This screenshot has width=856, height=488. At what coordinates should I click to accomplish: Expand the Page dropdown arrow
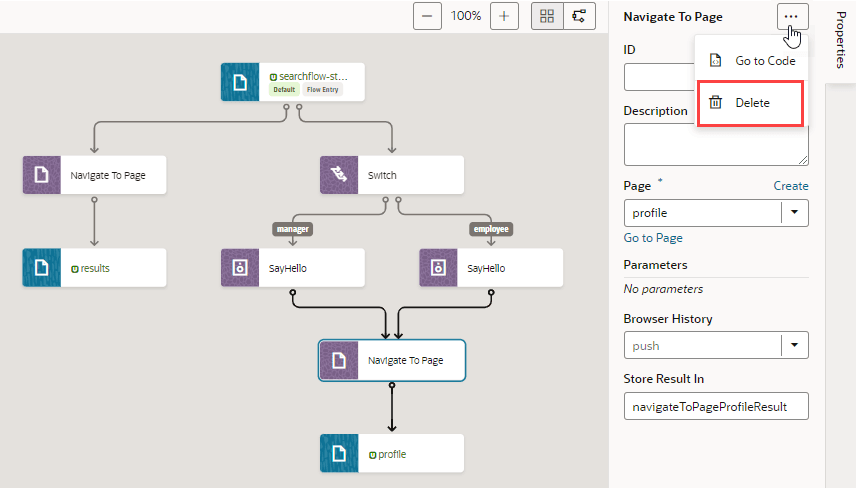pyautogui.click(x=794, y=212)
